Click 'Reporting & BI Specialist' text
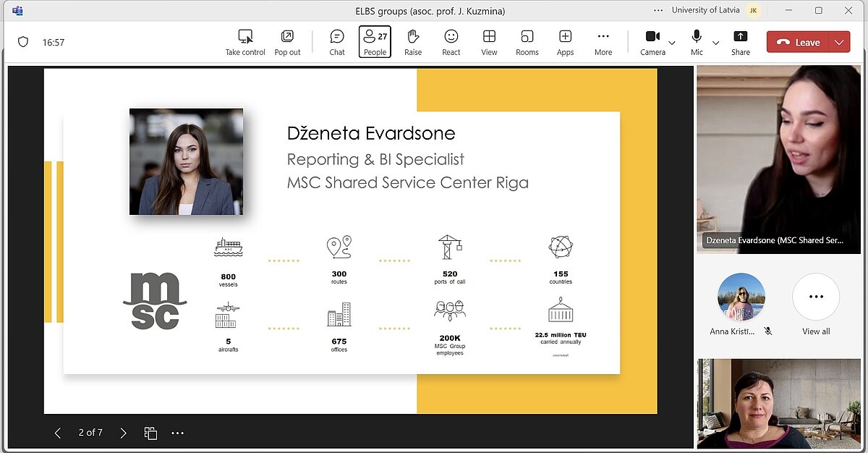868x453 pixels. click(375, 159)
